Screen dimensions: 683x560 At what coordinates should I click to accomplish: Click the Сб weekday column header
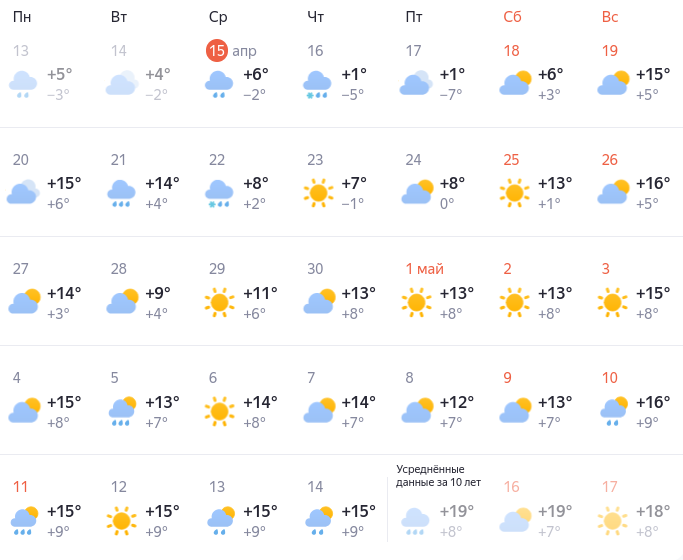(512, 17)
